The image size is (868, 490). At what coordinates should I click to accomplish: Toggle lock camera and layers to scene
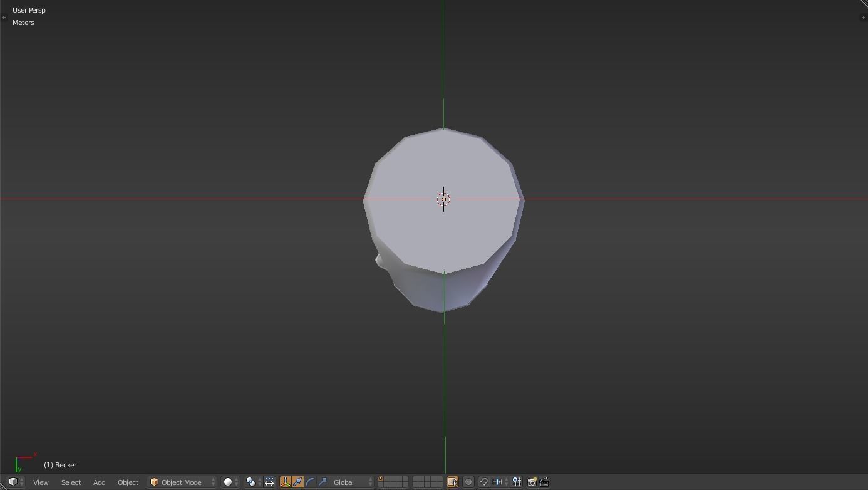(452, 482)
